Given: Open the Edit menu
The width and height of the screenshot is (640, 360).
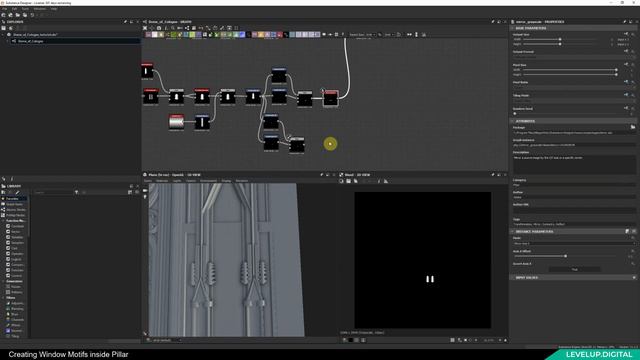Looking at the screenshot, I should (x=14, y=9).
